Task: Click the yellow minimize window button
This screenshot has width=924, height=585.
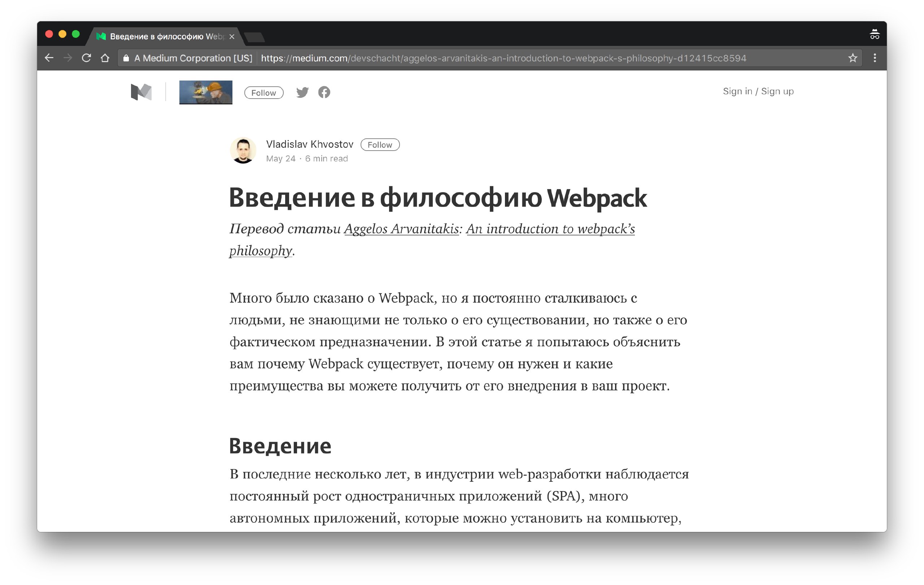Action: (x=62, y=34)
